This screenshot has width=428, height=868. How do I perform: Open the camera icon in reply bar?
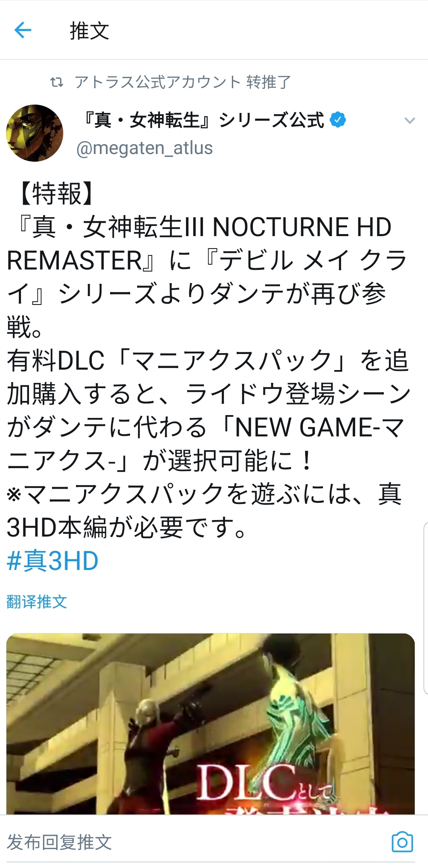pos(402,841)
